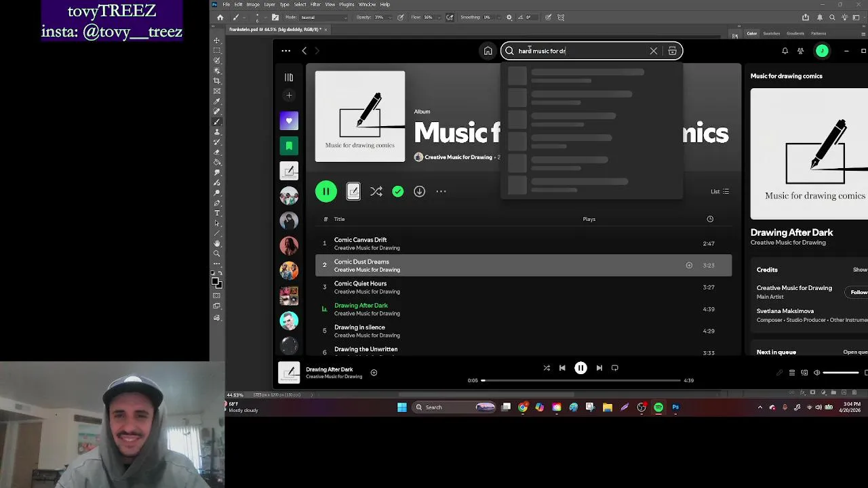The height and width of the screenshot is (488, 868).
Task: Skip to next track in player bar
Action: coord(599,368)
